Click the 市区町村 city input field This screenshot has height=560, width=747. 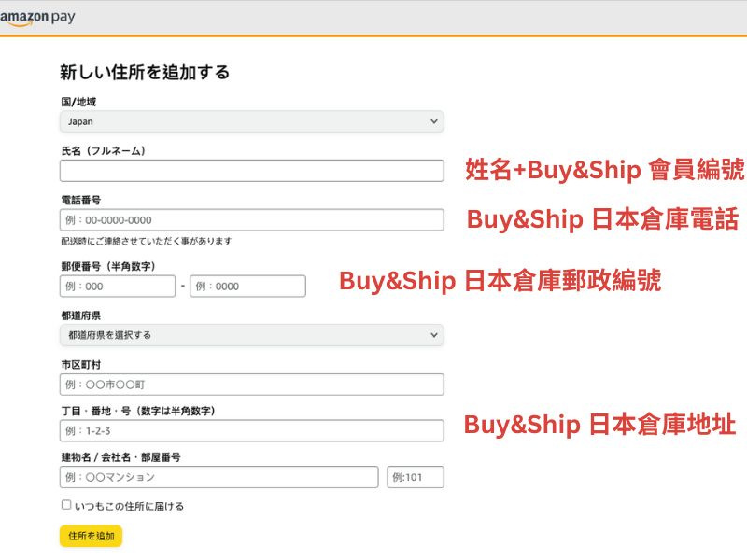(251, 385)
